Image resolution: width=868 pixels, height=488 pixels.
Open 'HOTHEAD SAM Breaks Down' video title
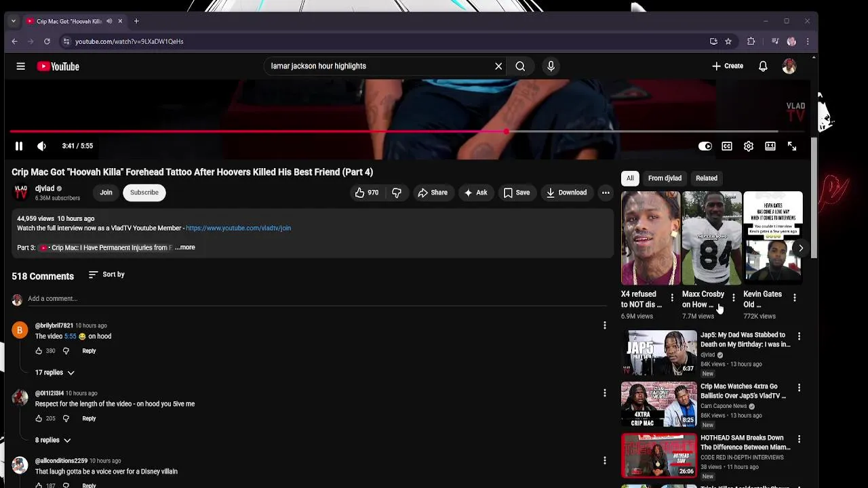745,443
